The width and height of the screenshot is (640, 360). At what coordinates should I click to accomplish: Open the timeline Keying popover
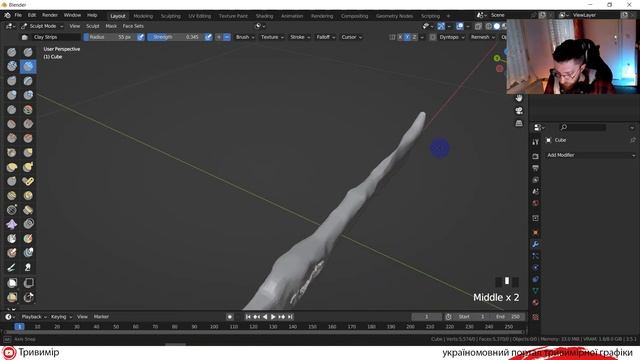(61, 317)
